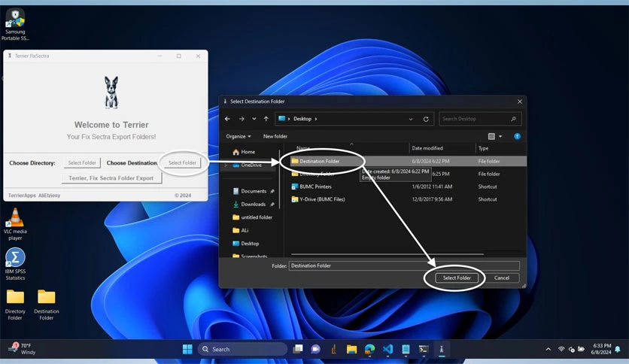The image size is (629, 364).
Task: Open the blue Help icon
Action: (517, 136)
